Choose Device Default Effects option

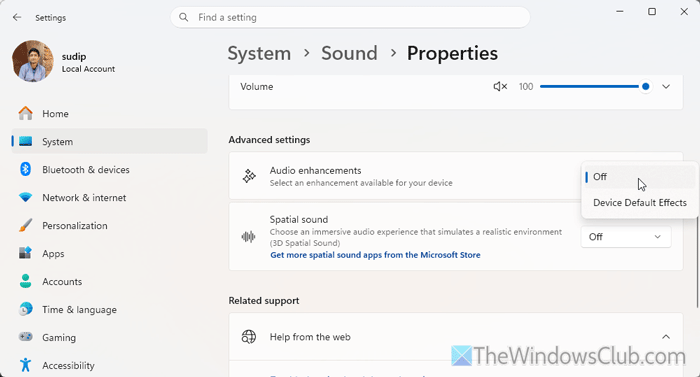click(639, 203)
